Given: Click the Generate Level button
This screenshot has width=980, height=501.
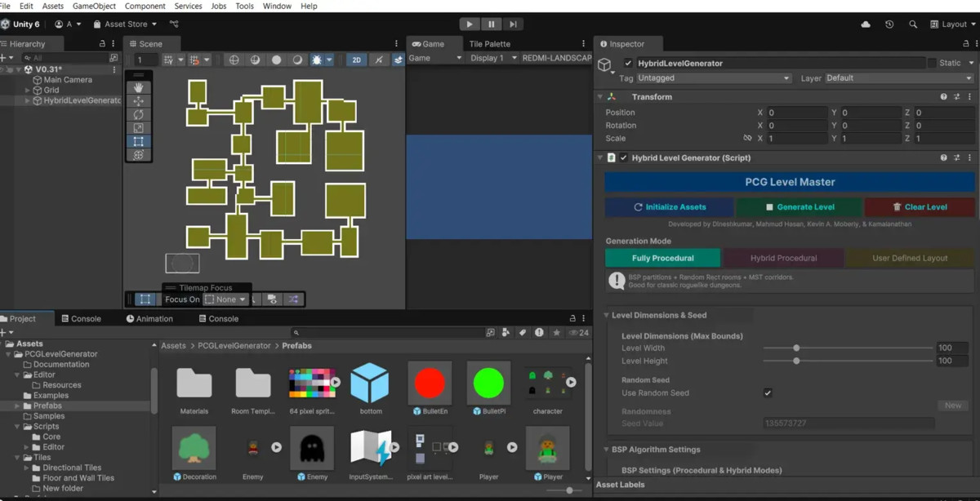Looking at the screenshot, I should [x=799, y=207].
